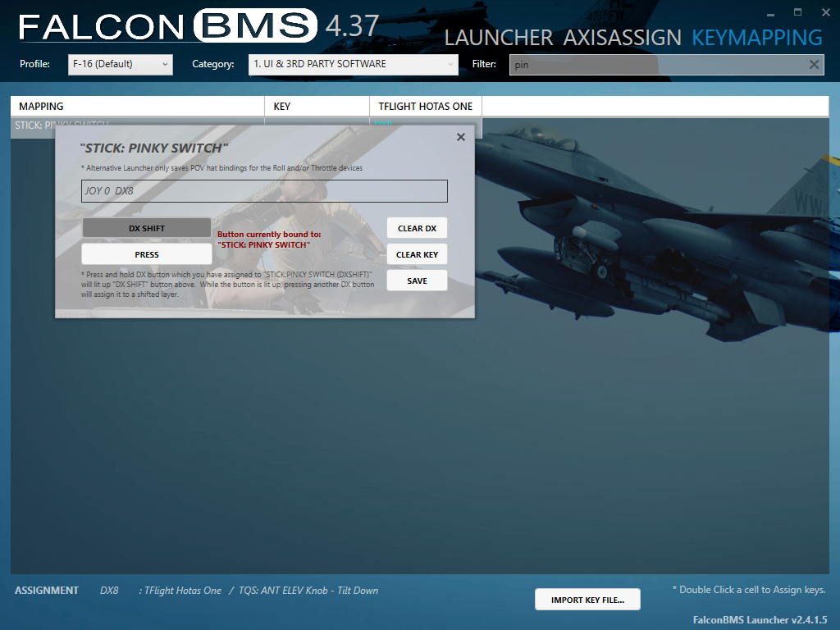The height and width of the screenshot is (630, 840).
Task: Minimize the launcher window
Action: tap(770, 13)
